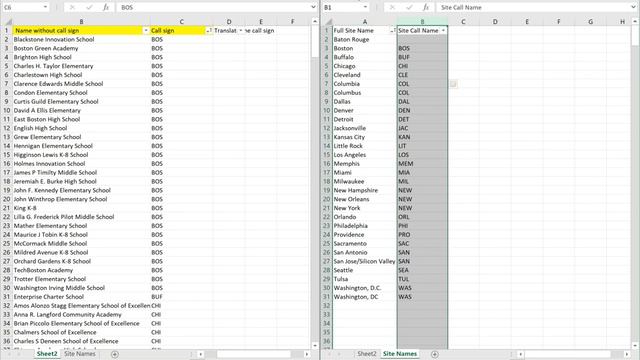Select the TUL call name cell
The width and height of the screenshot is (640, 360).
(x=422, y=279)
